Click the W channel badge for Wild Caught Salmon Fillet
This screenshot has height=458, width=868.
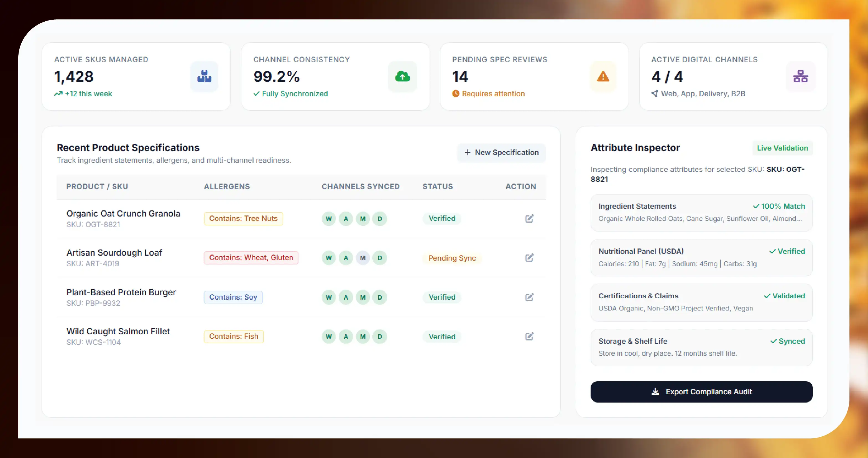tap(328, 336)
